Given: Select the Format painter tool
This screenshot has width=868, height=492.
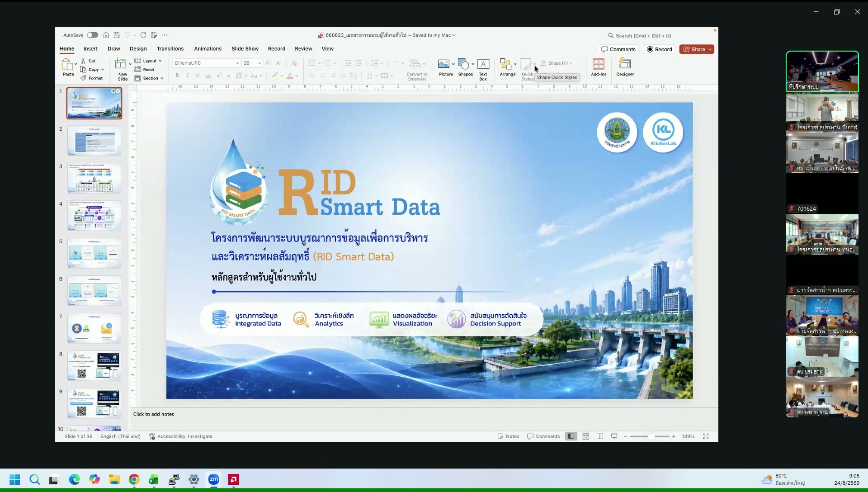Looking at the screenshot, I should point(92,78).
